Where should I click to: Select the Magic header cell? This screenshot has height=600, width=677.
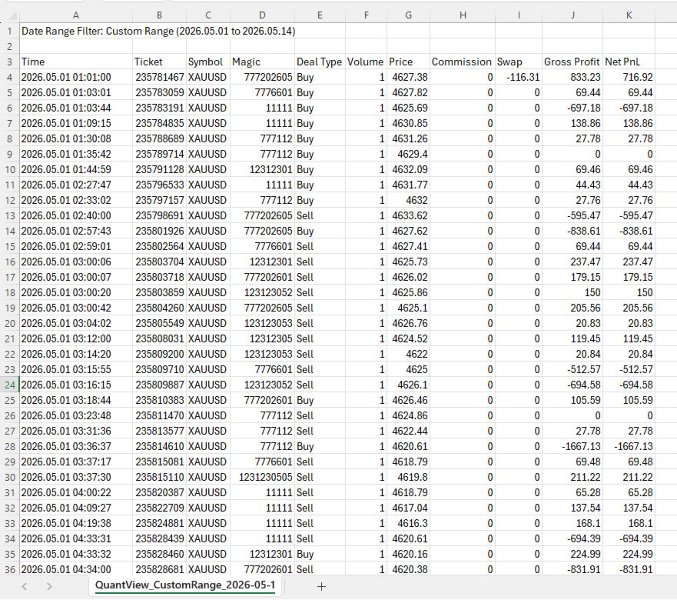(x=262, y=62)
